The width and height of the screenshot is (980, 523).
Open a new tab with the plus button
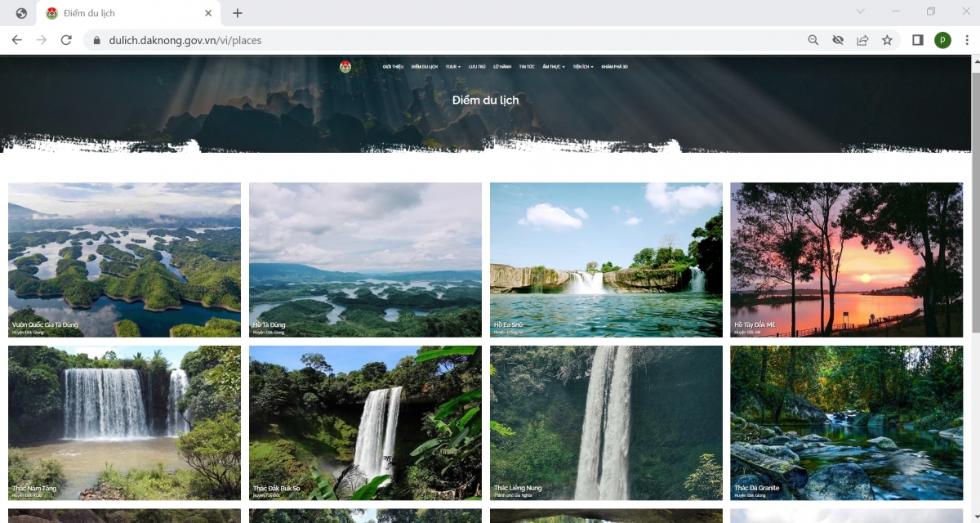tap(237, 13)
